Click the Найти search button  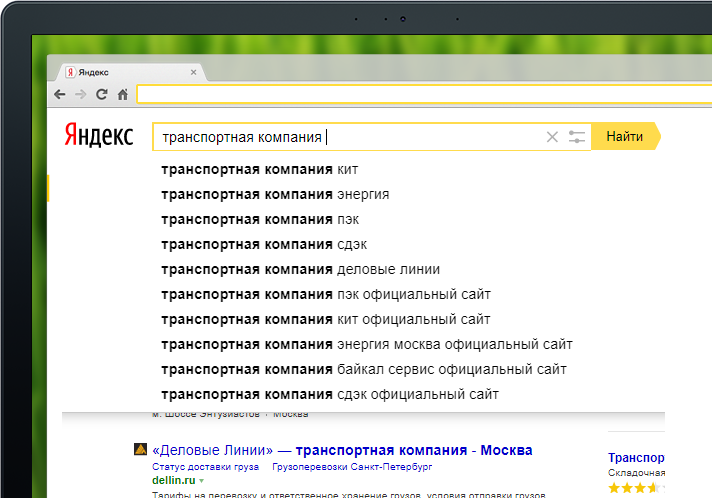[x=625, y=136]
